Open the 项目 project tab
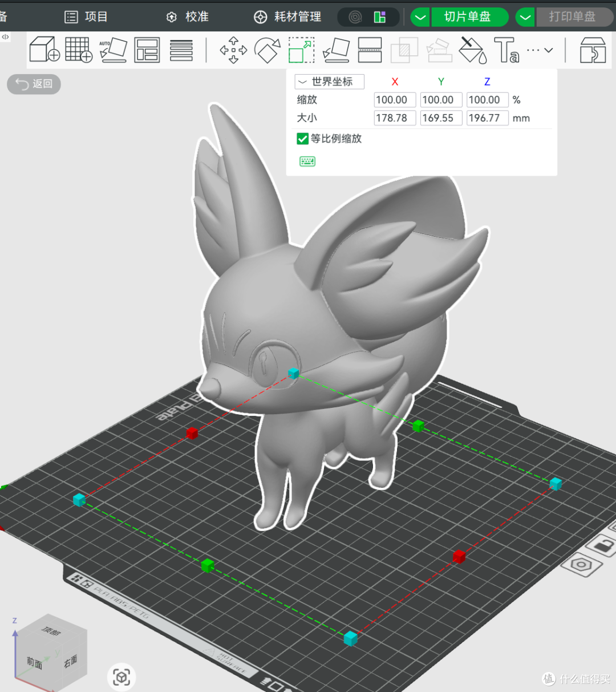This screenshot has height=692, width=616. click(x=86, y=17)
